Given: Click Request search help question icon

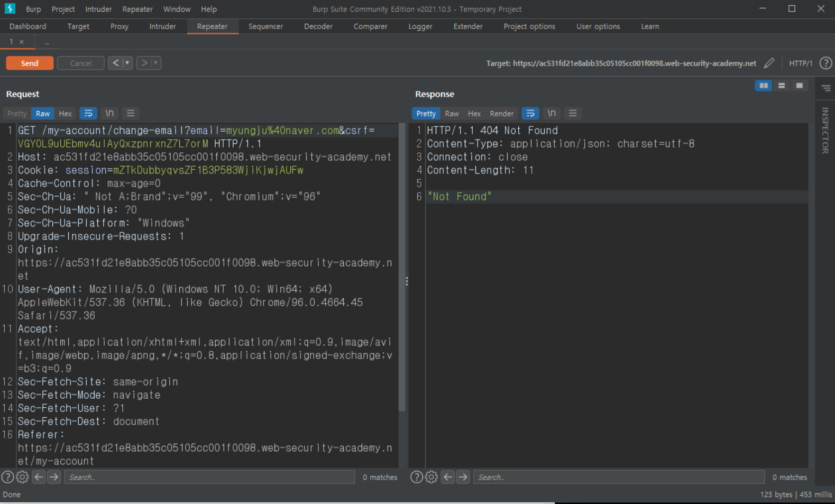Looking at the screenshot, I should point(7,477).
